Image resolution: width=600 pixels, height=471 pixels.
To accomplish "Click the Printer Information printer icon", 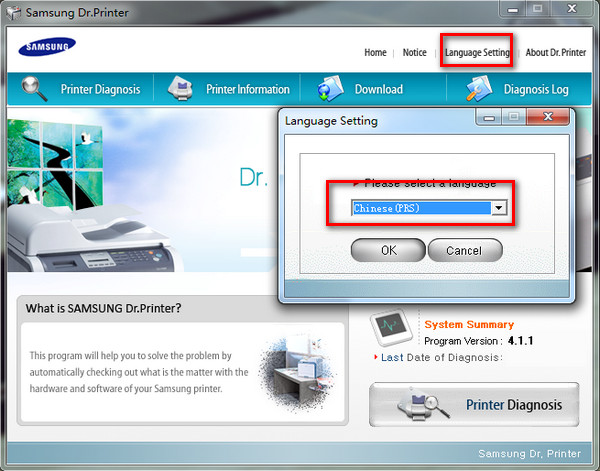I will click(x=180, y=89).
